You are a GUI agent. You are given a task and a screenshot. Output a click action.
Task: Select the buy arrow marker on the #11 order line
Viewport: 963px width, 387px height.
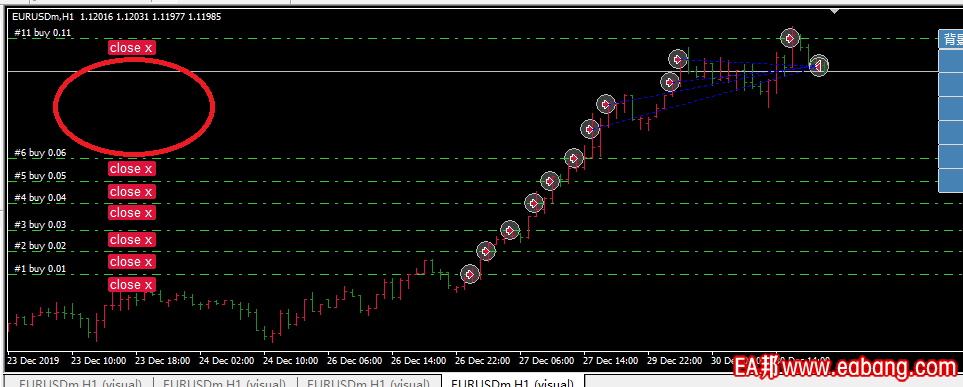[x=790, y=38]
